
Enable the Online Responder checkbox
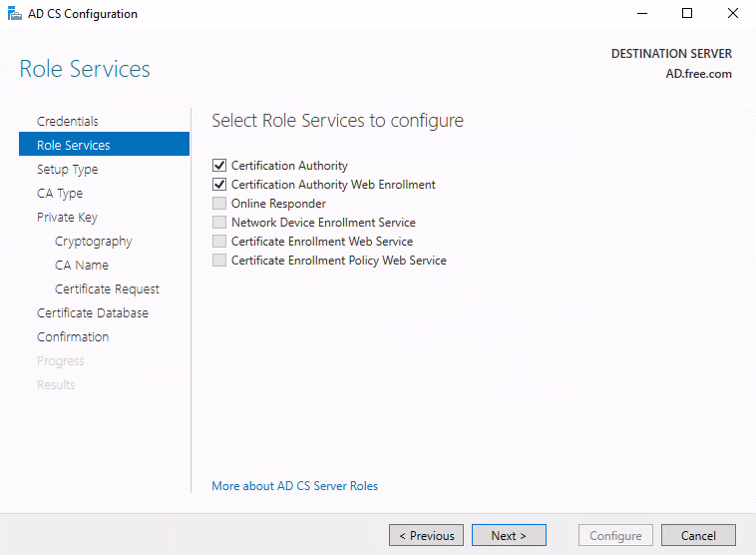coord(219,204)
